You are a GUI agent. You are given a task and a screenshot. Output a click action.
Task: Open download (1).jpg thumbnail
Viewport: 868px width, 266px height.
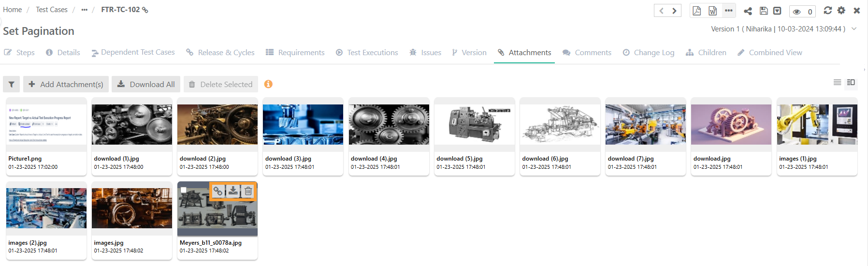(132, 124)
